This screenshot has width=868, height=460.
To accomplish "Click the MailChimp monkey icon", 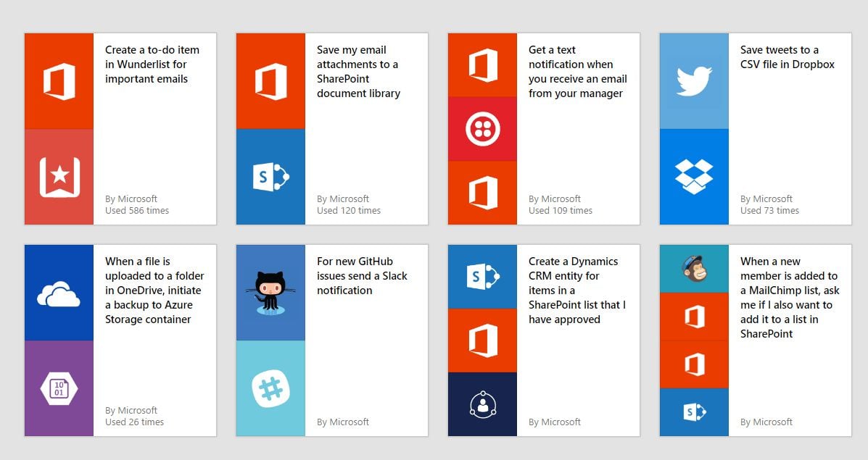I will pyautogui.click(x=694, y=269).
